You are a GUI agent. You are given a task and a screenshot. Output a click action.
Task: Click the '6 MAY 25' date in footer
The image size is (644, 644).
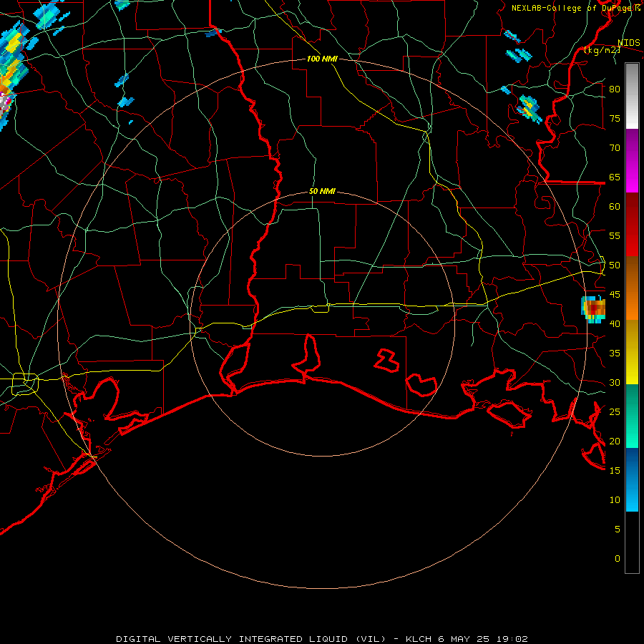465,639
